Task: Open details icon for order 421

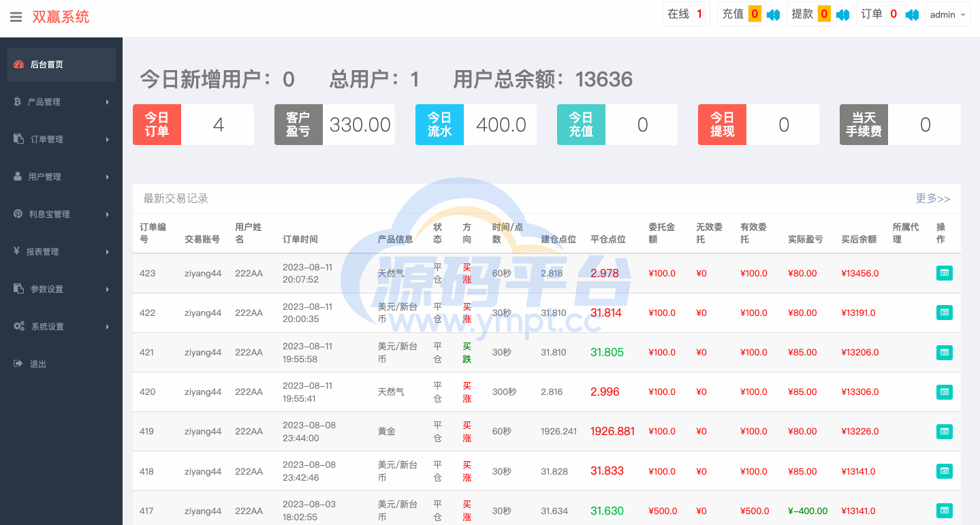Action: tap(944, 352)
